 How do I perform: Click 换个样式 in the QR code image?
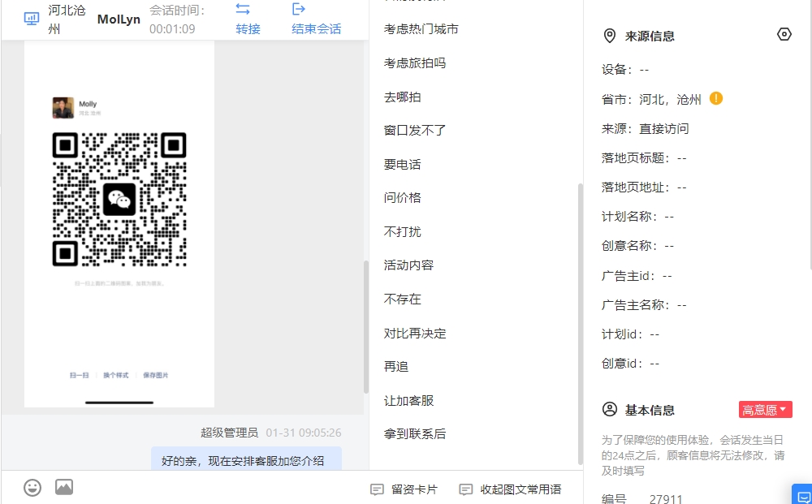tap(115, 375)
